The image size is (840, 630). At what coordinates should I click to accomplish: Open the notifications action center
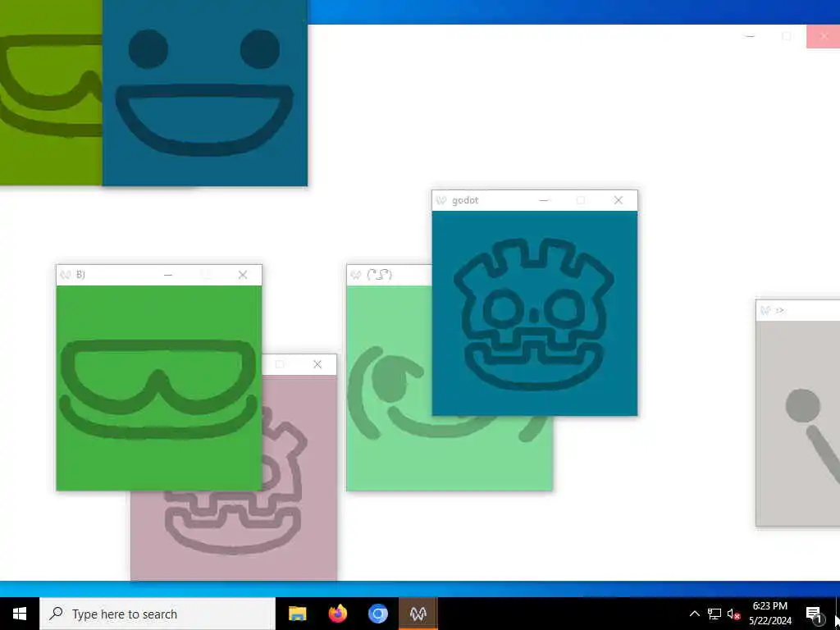(814, 614)
